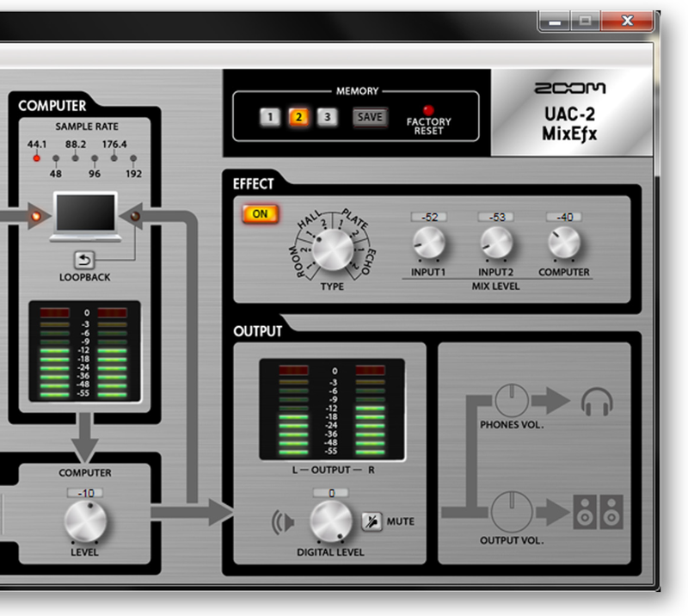This screenshot has width=688, height=616.
Task: Click the red FACTORY RESET LED
Action: (427, 109)
